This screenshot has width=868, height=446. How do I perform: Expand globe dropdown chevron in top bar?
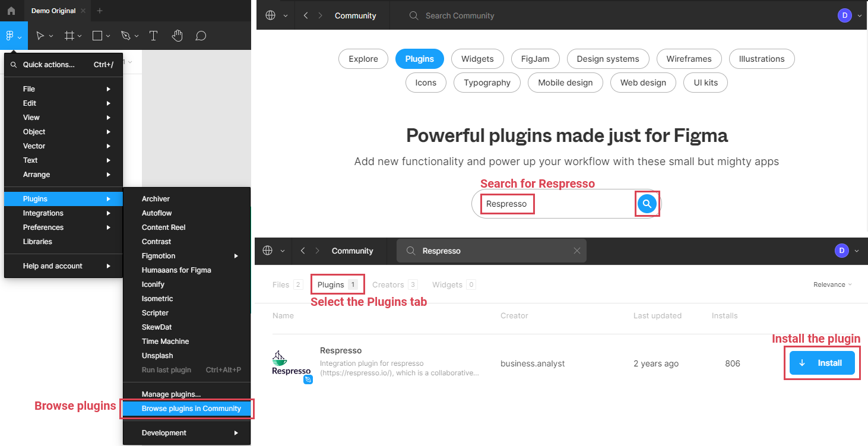pyautogui.click(x=286, y=16)
